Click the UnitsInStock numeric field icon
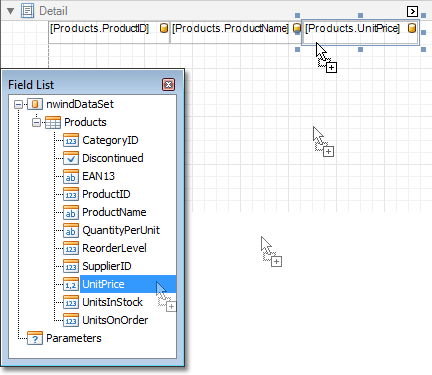The width and height of the screenshot is (432, 375). click(x=71, y=302)
